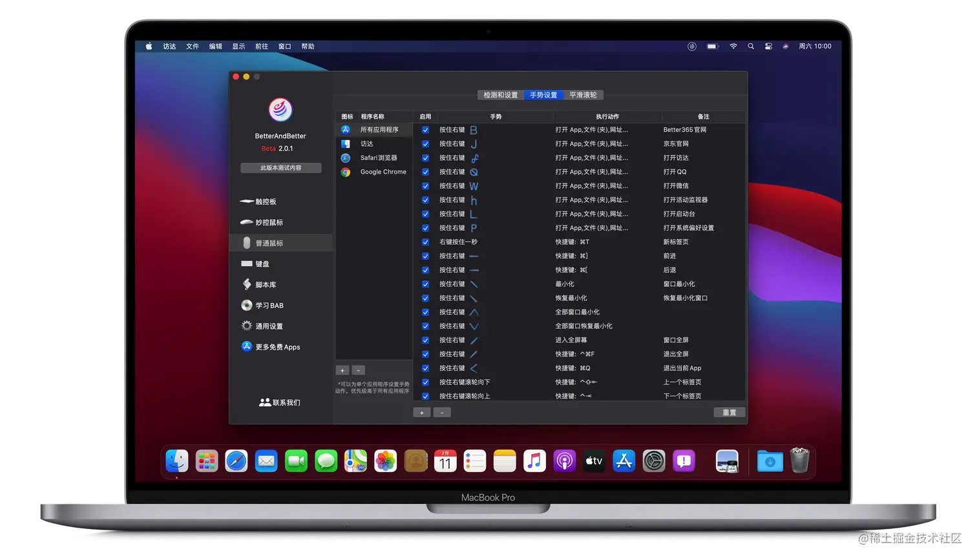This screenshot has width=977, height=560.
Task: Click the 上一个标签页 note cell
Action: pyautogui.click(x=682, y=382)
